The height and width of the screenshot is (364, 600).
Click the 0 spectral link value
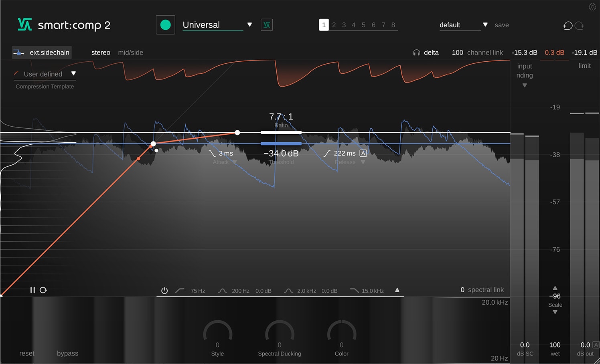(462, 289)
